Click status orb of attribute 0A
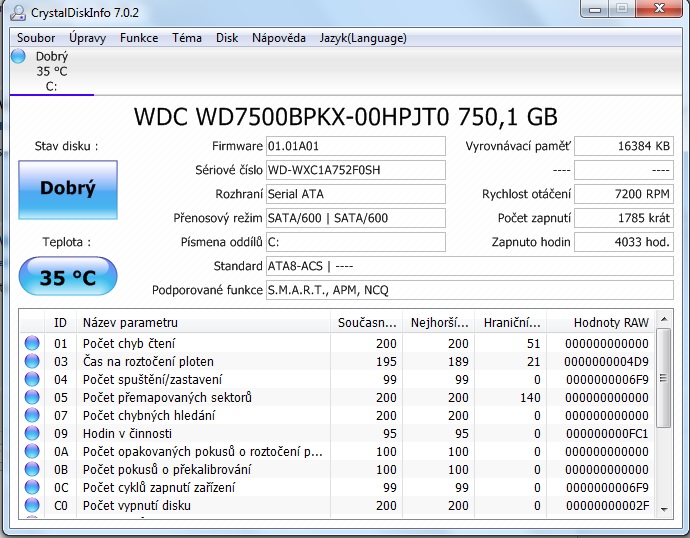 [32, 451]
